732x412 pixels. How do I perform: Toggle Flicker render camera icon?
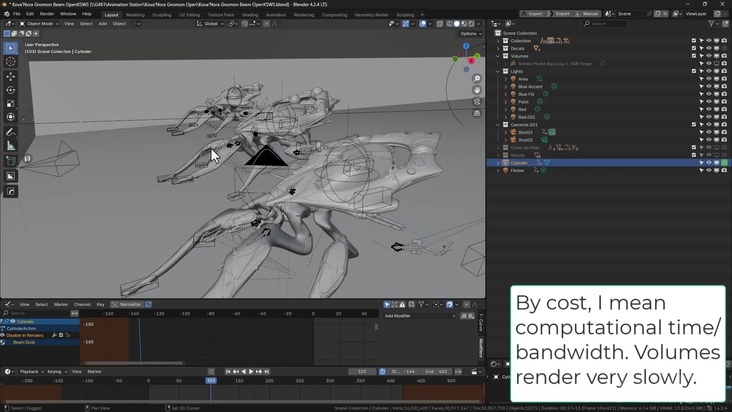tap(724, 170)
